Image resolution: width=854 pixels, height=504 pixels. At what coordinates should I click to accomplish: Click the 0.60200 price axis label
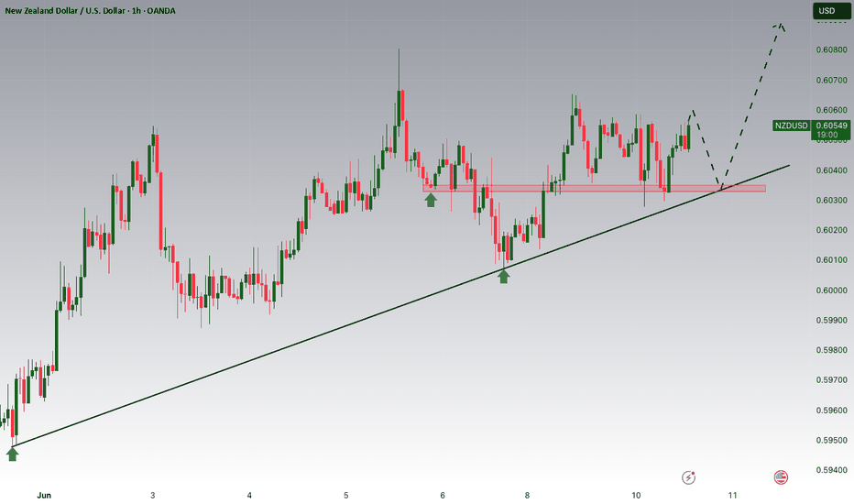point(832,230)
